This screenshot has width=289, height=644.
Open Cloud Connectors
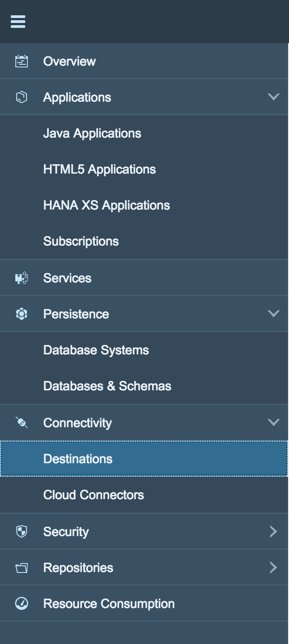tap(94, 495)
